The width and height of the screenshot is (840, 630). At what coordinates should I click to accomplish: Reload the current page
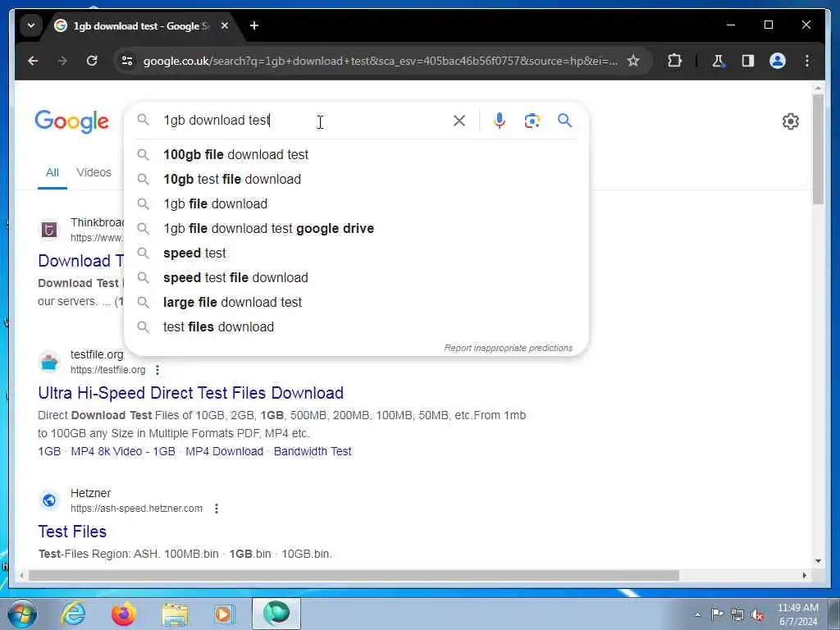pos(92,61)
